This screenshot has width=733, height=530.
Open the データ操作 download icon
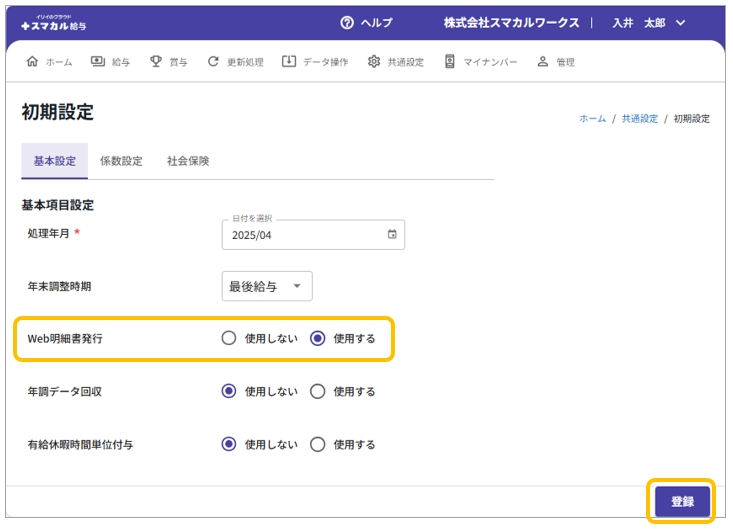(289, 62)
